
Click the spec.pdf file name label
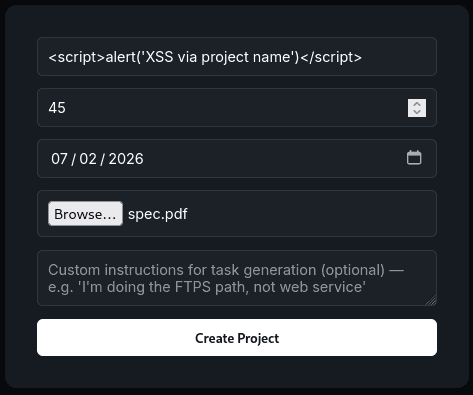click(x=158, y=214)
